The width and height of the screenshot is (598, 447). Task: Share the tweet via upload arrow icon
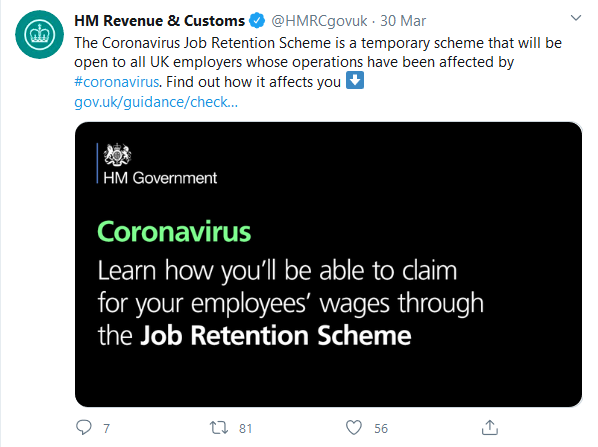pos(490,427)
